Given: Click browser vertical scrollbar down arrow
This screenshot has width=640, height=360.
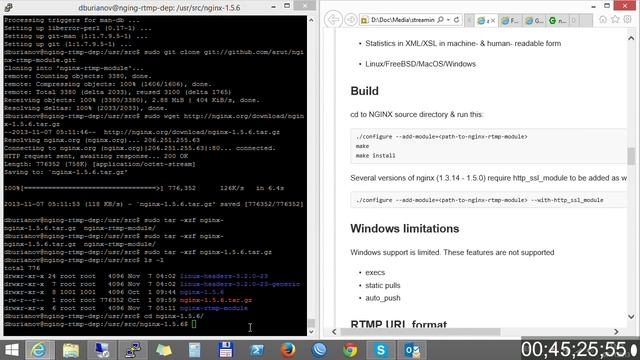Looking at the screenshot, I should pos(631,316).
